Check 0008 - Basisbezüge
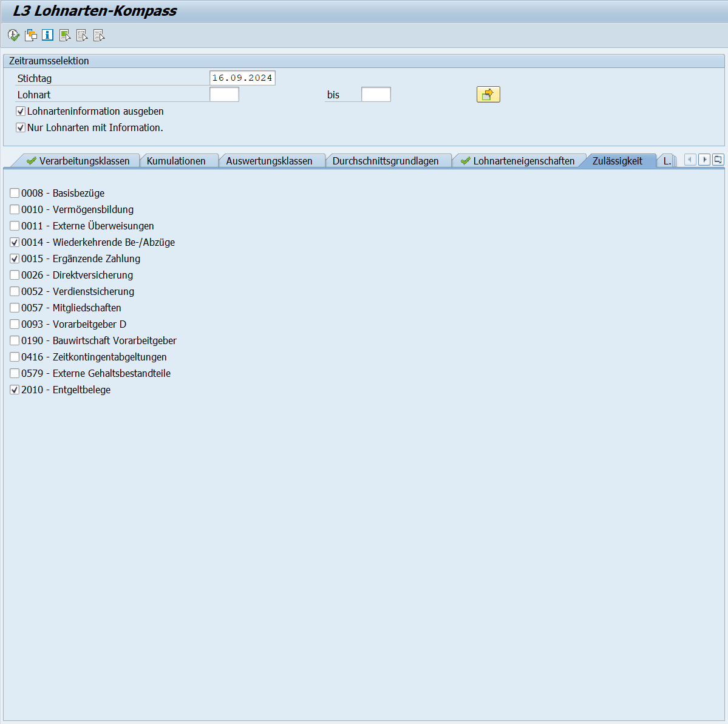The height and width of the screenshot is (724, 728). [15, 193]
